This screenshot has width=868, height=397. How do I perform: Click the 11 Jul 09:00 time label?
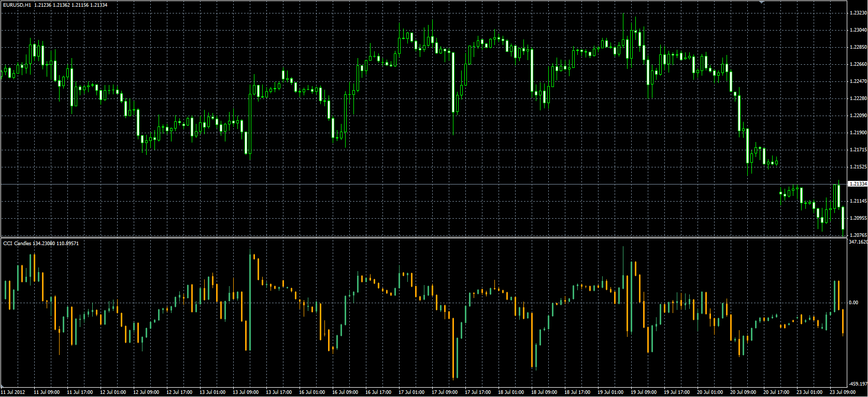[x=47, y=392]
